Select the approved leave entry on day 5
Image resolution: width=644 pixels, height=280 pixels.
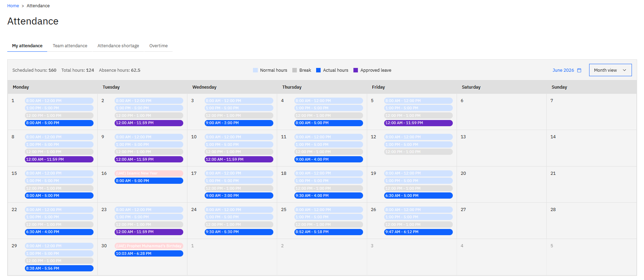[x=418, y=123]
